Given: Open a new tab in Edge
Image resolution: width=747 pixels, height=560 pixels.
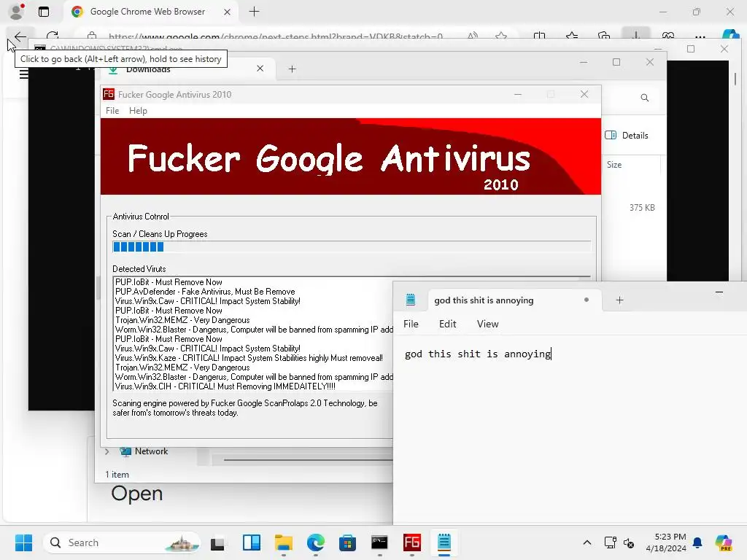Looking at the screenshot, I should click(255, 12).
